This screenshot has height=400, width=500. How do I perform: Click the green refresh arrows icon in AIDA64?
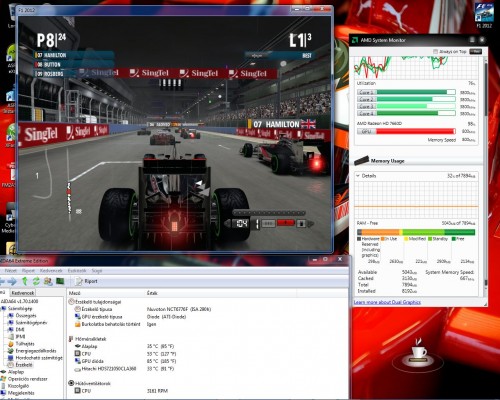[36, 281]
